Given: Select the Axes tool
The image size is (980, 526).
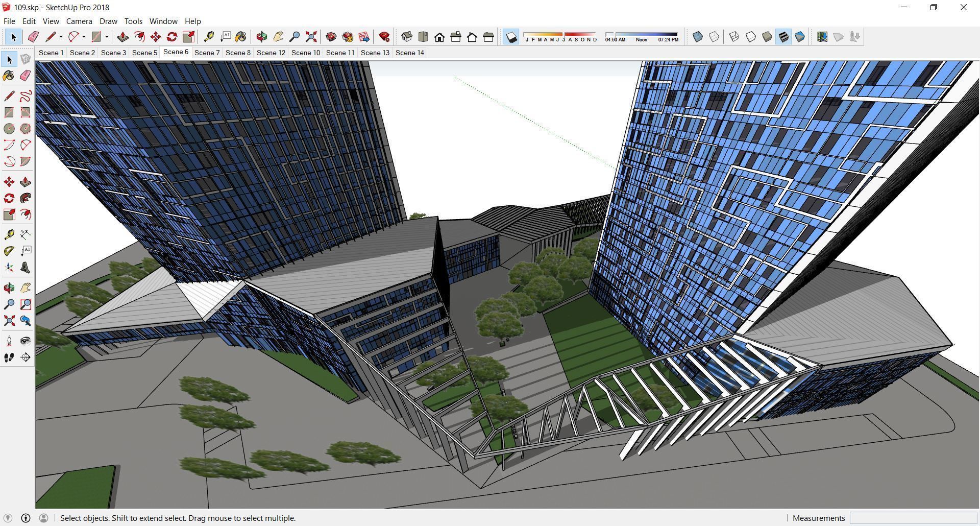Looking at the screenshot, I should tap(9, 268).
